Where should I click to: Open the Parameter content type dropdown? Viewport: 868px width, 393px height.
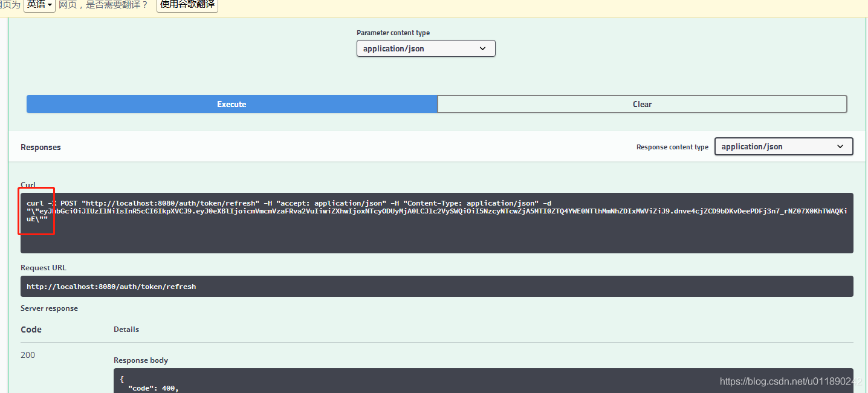coord(426,48)
